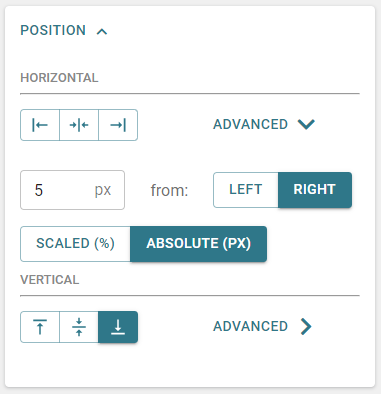Select the horizontal align-right icon
Image resolution: width=381 pixels, height=394 pixels.
coord(118,125)
